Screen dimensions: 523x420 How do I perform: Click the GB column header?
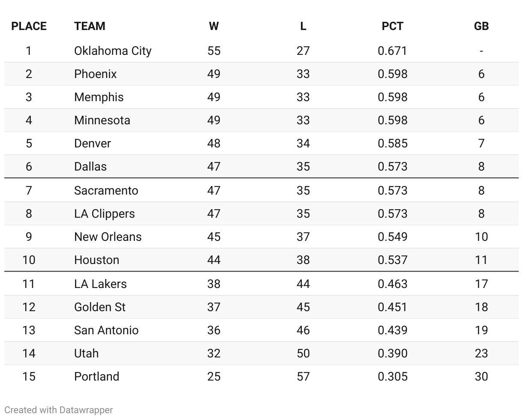(x=481, y=26)
